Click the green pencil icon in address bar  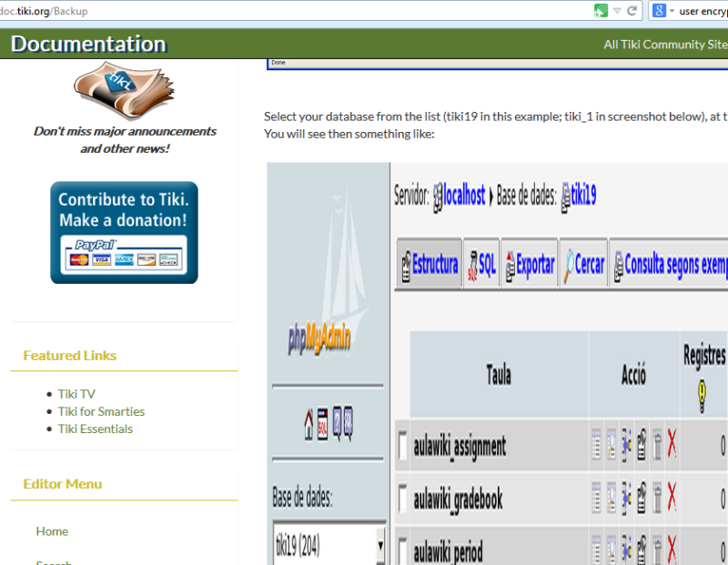coord(601,10)
